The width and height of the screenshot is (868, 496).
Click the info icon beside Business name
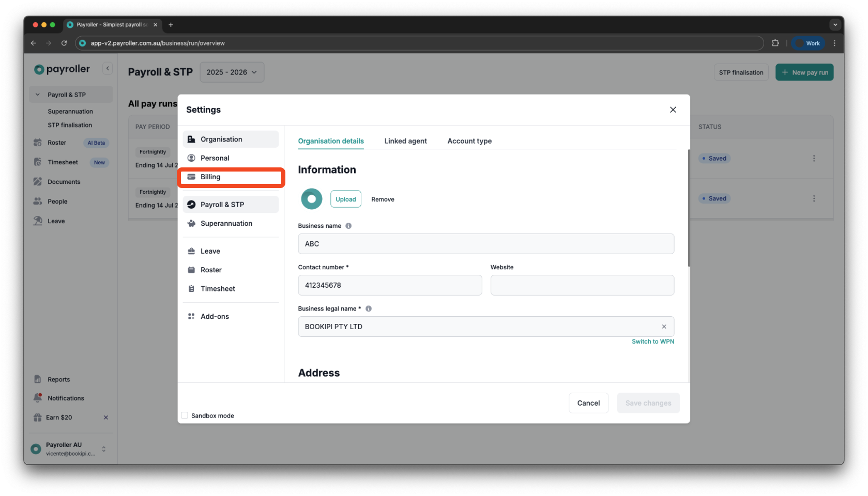[348, 226]
